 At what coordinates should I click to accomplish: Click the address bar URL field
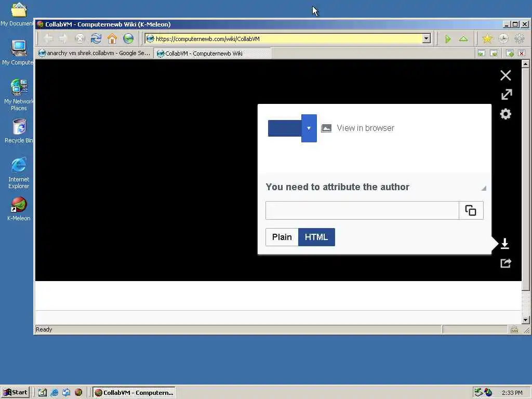click(x=284, y=38)
